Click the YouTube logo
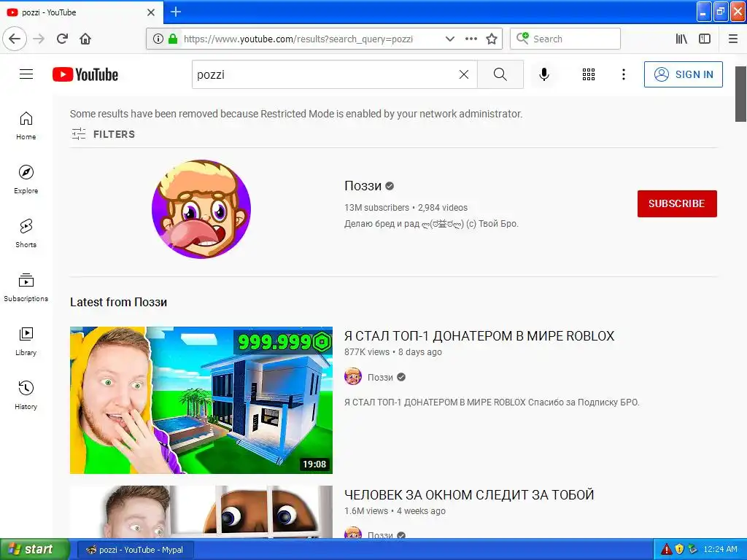The image size is (747, 560). 85,75
